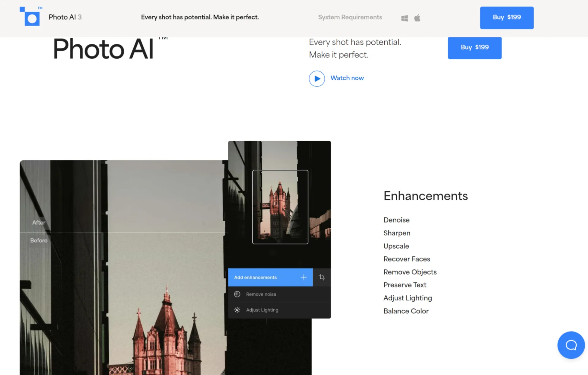Image resolution: width=588 pixels, height=375 pixels.
Task: Click the Windows platform icon
Action: [x=404, y=18]
